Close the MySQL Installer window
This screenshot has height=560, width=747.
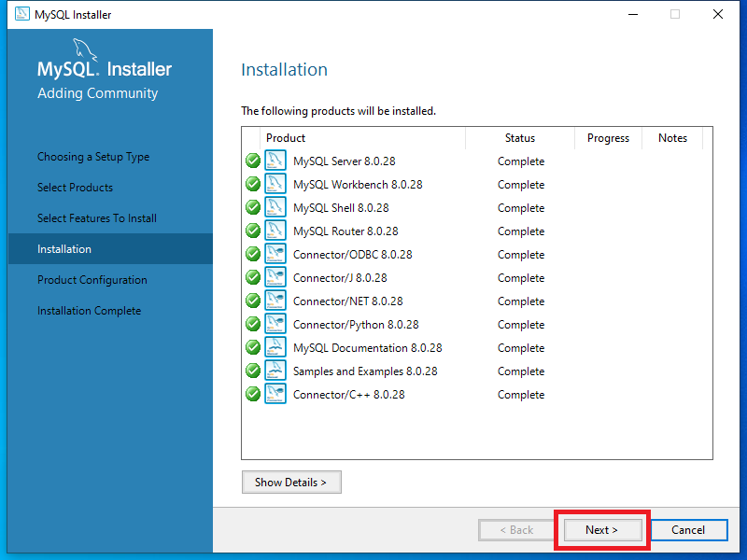click(718, 14)
